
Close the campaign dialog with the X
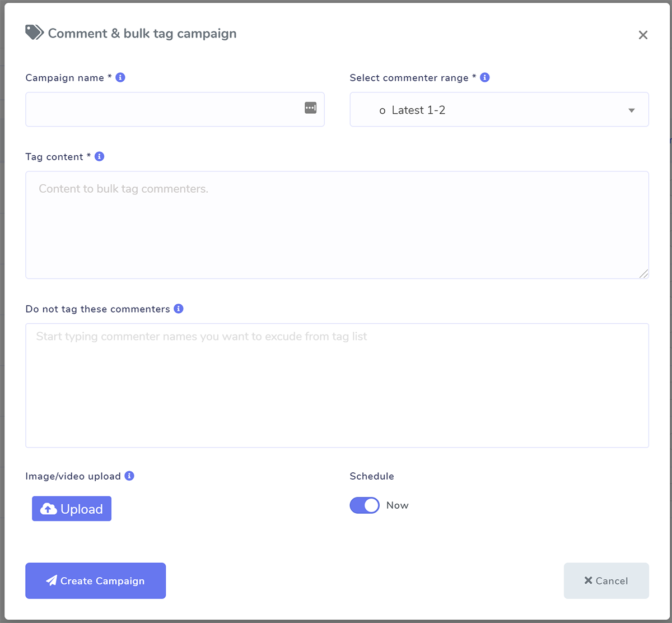(x=643, y=35)
